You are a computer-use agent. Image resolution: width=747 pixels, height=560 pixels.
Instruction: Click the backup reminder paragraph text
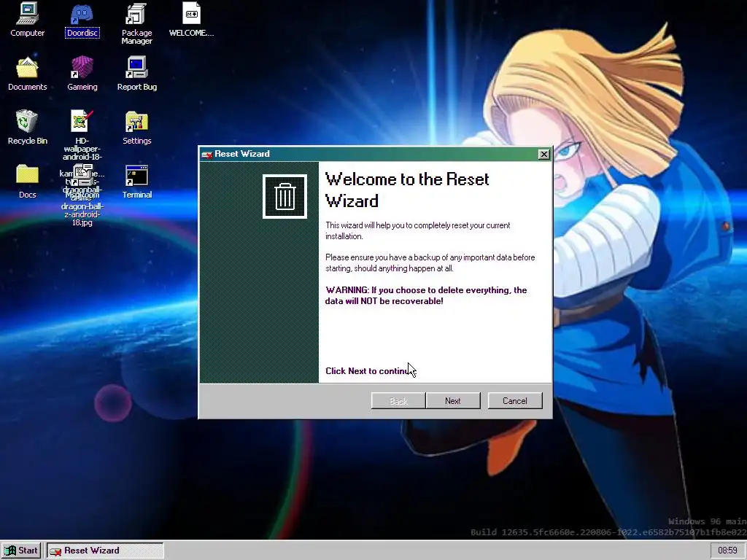click(x=430, y=262)
